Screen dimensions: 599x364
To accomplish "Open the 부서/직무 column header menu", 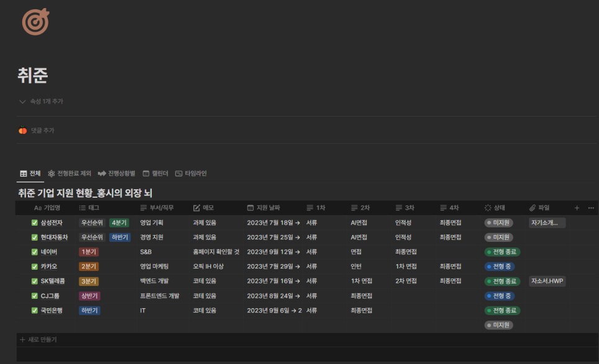I will 157,208.
